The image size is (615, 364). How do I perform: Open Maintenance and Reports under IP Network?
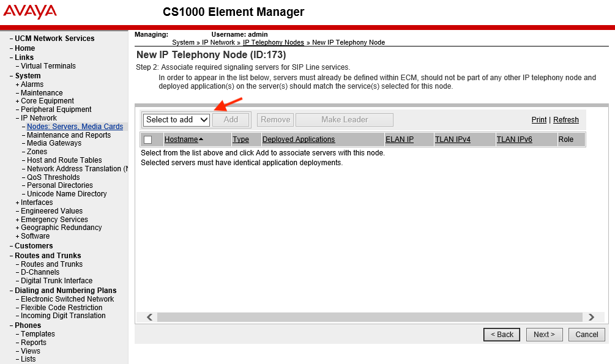tap(69, 135)
